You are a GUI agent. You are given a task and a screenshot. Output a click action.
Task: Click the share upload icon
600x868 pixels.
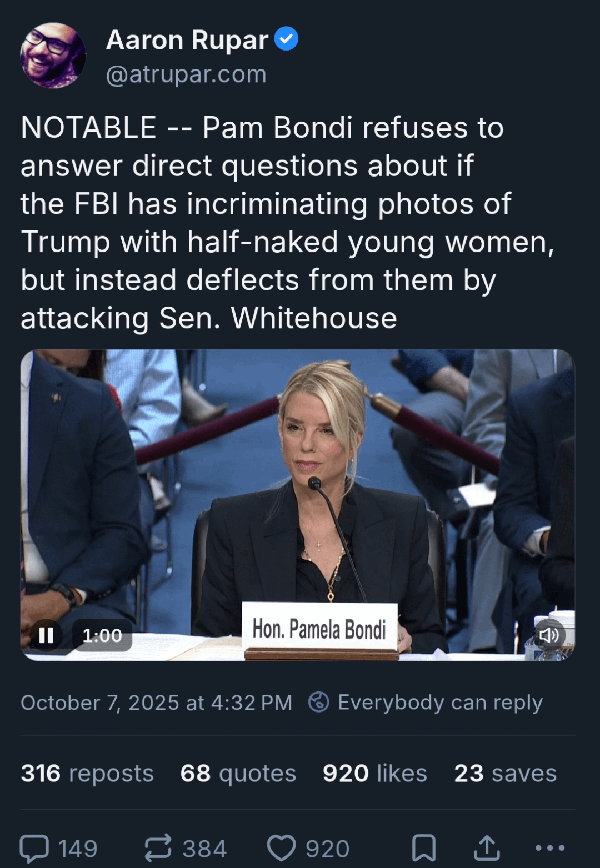pyautogui.click(x=487, y=848)
